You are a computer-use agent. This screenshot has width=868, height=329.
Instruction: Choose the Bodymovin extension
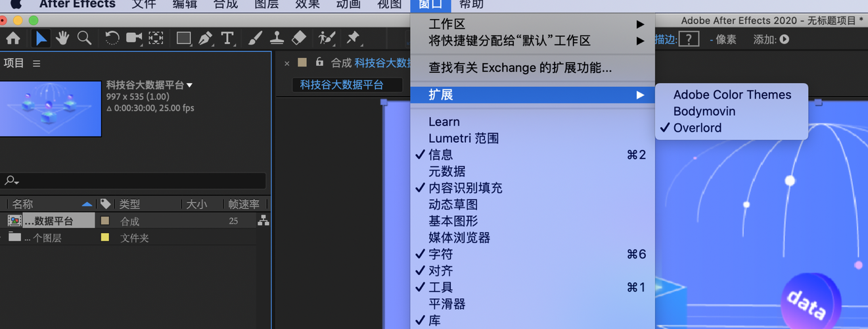(x=731, y=111)
